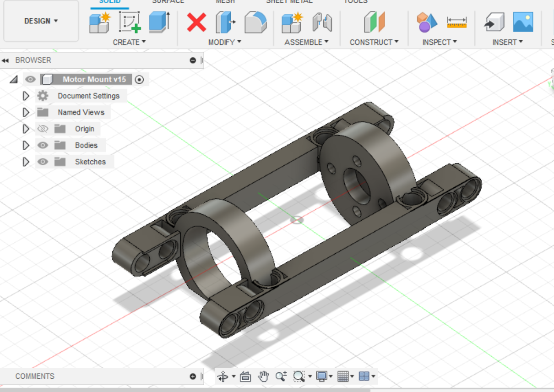
Task: Expand the Named Views node
Action: point(26,112)
